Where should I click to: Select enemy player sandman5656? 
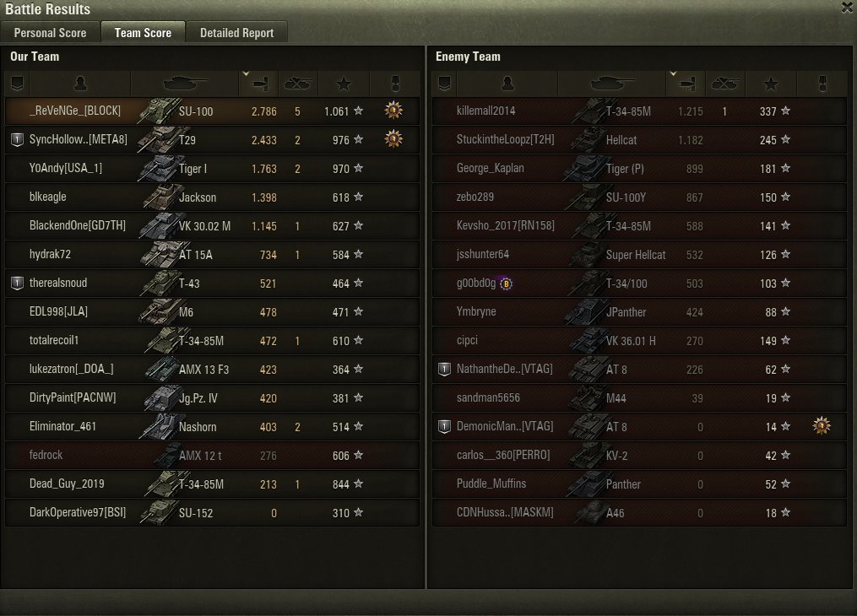pos(488,397)
